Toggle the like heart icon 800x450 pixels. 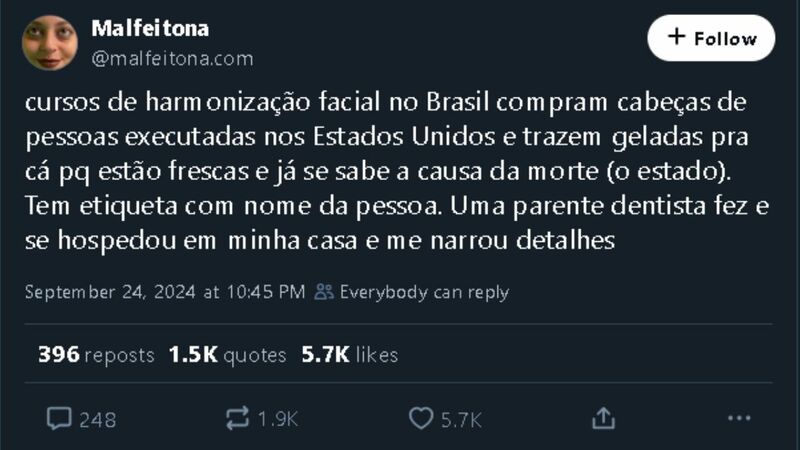[x=422, y=419]
